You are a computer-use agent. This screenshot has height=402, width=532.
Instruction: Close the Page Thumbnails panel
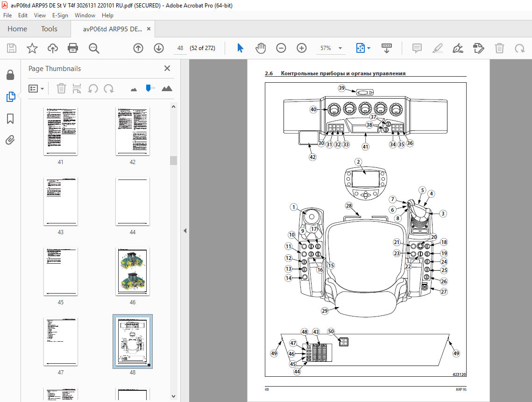click(x=167, y=68)
